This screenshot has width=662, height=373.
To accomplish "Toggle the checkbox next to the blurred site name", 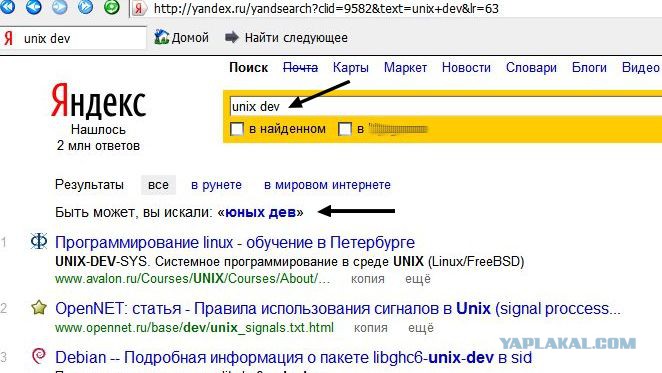I will [x=345, y=129].
